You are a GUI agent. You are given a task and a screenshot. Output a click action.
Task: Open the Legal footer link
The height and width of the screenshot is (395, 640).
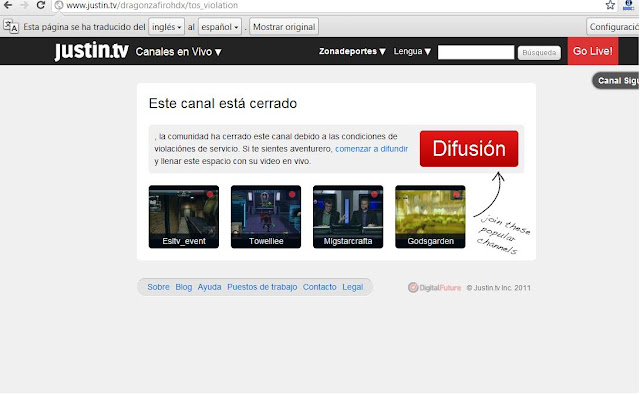point(353,287)
